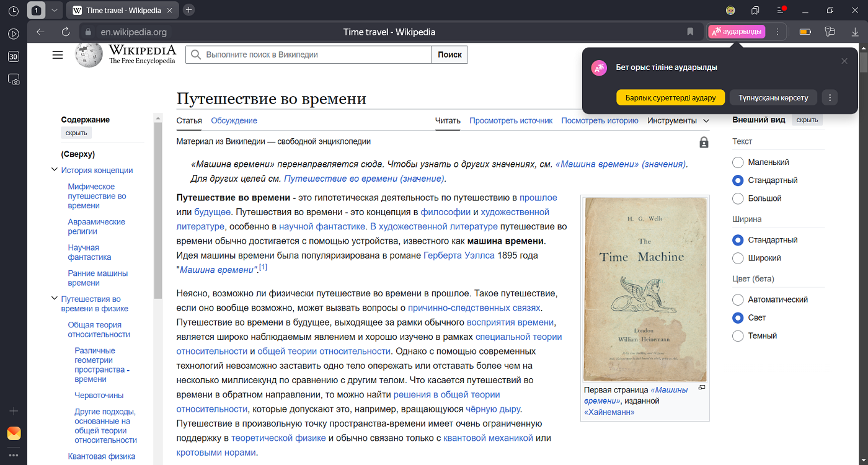Click the back arrow navigation button

point(40,32)
